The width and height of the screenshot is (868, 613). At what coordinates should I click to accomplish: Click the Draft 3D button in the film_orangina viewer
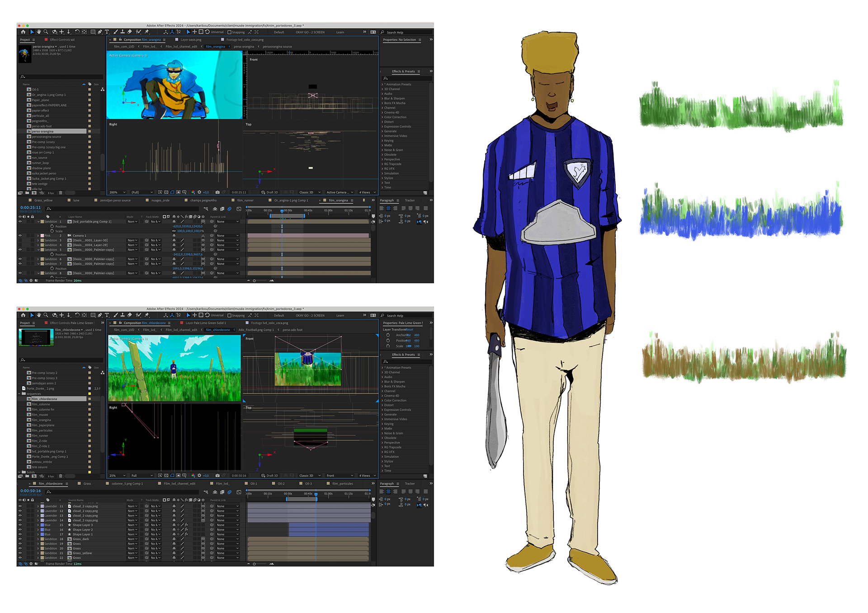point(269,192)
